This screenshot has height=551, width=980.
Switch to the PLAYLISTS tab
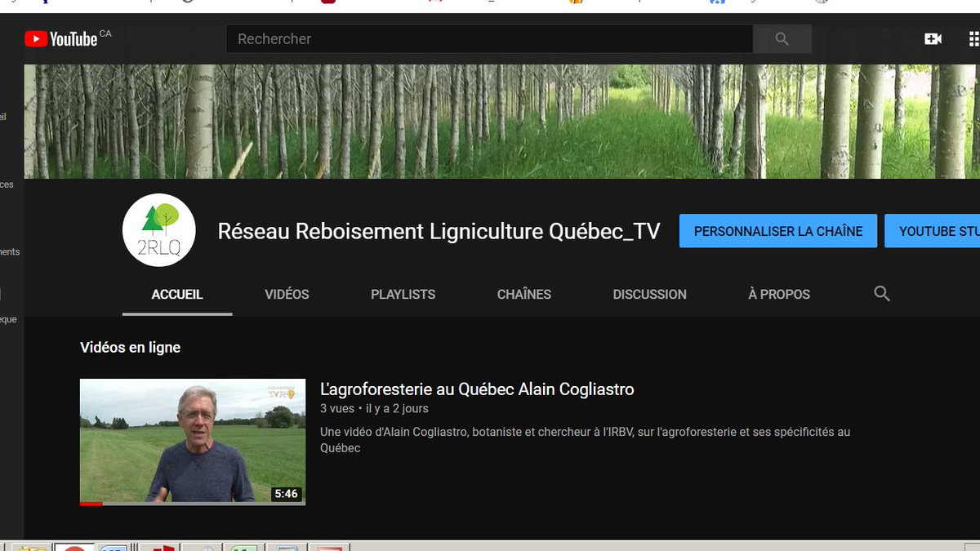(x=403, y=295)
